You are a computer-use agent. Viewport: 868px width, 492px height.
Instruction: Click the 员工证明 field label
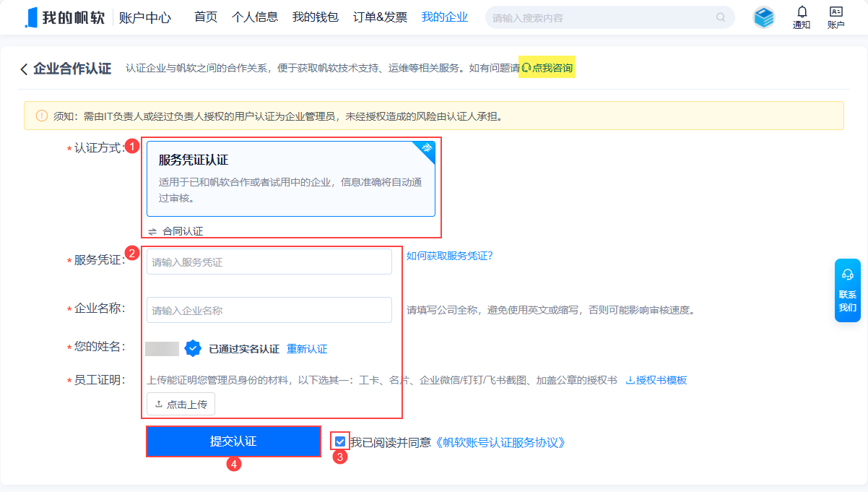tap(99, 380)
